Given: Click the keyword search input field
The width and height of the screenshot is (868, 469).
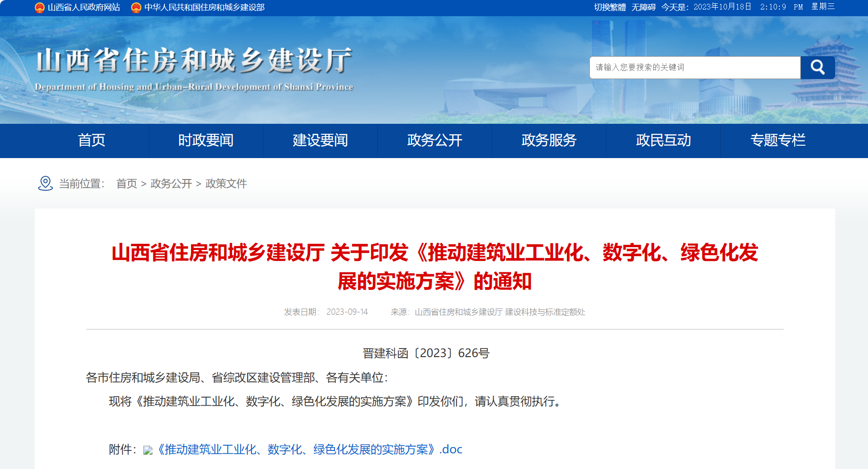Looking at the screenshot, I should point(695,68).
